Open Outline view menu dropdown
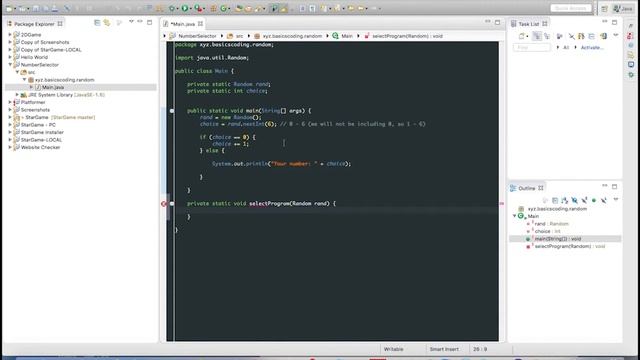The height and width of the screenshot is (360, 640). [616, 199]
